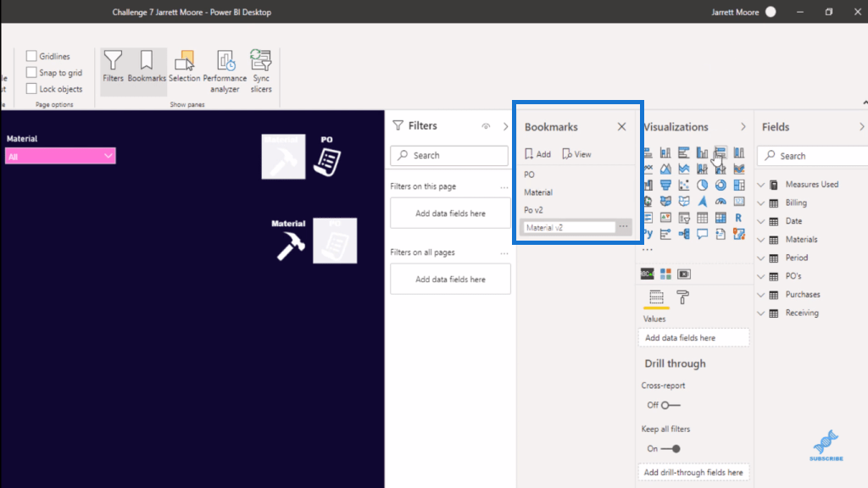Screen dimensions: 868x488
Task: Expand the Purchases table
Action: tap(761, 294)
